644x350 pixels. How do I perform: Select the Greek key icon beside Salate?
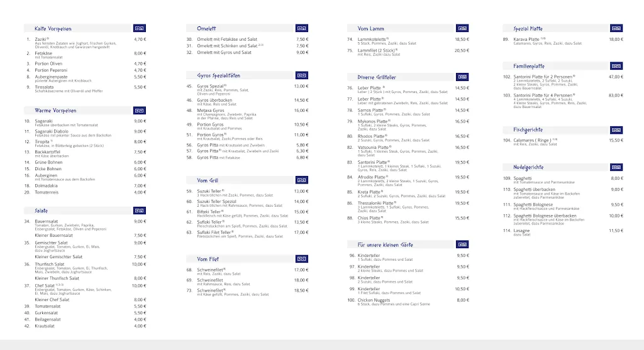click(x=140, y=211)
